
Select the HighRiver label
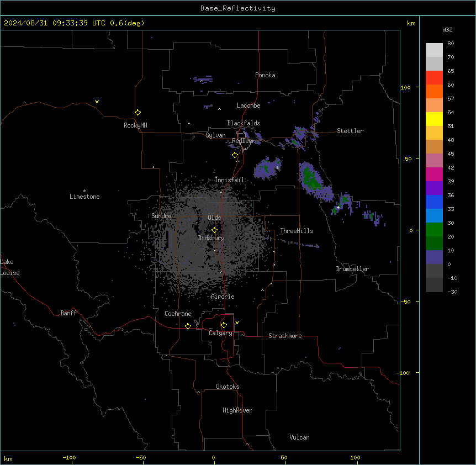coord(237,410)
